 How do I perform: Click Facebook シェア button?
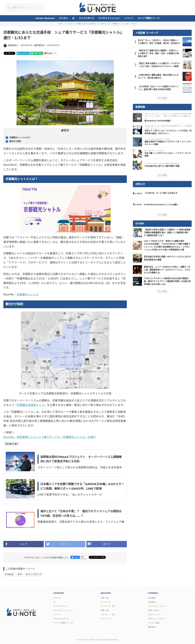[24, 544]
